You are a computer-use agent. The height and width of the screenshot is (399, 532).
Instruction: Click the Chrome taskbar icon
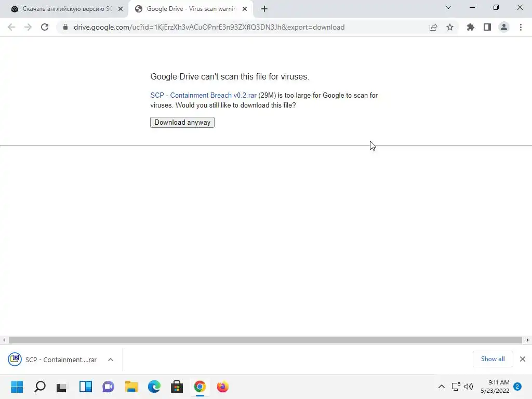point(200,387)
